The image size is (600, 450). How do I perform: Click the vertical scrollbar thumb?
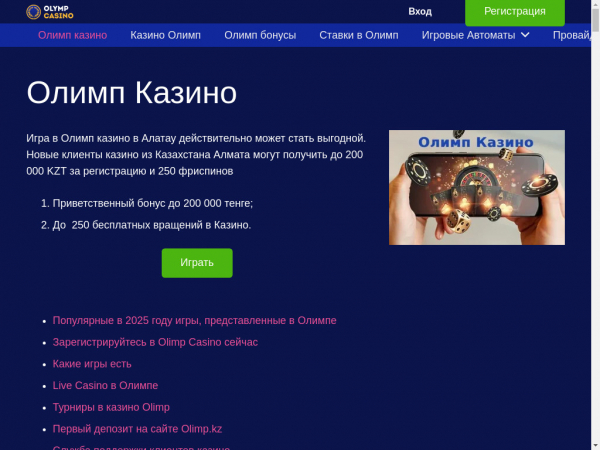595,20
